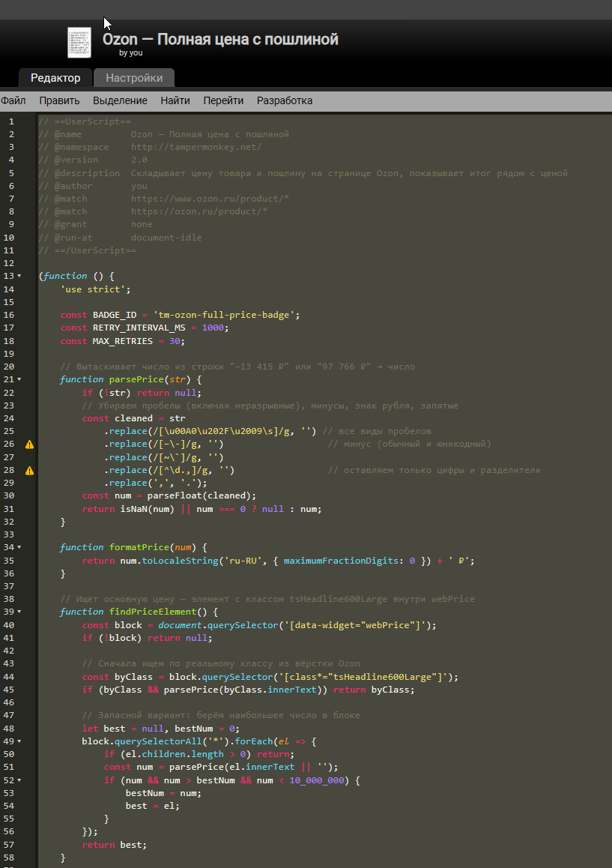Collapse the if block fold at line 52
612x868 pixels.
(x=19, y=780)
